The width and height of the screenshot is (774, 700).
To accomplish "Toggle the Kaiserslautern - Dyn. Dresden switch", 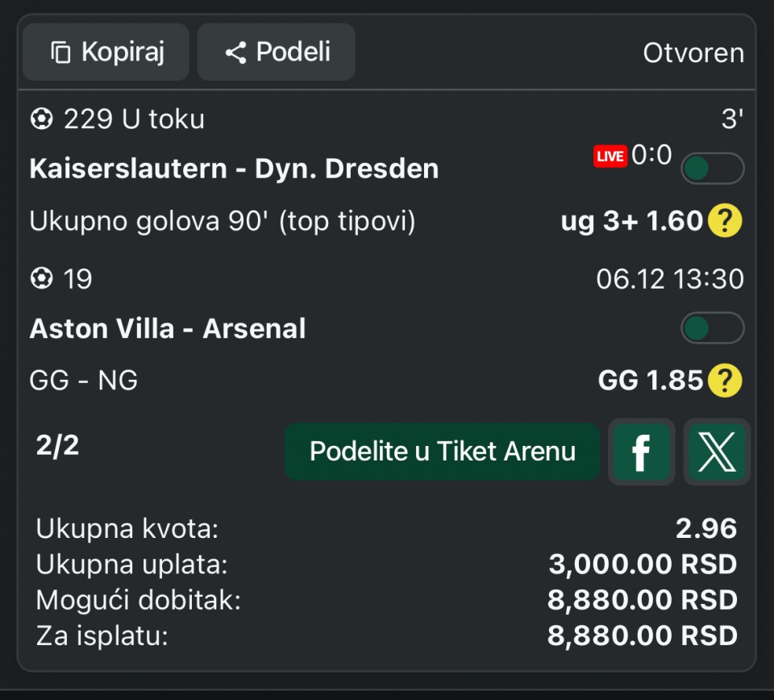I will pos(712,169).
